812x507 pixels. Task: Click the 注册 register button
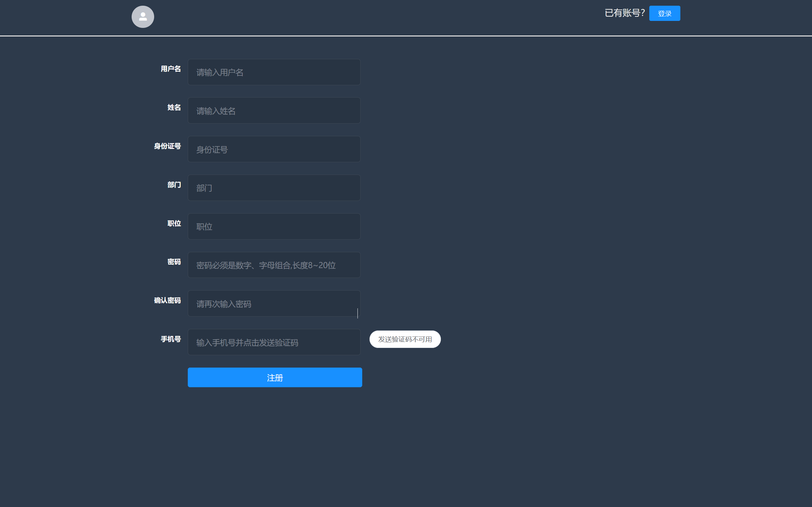pyautogui.click(x=274, y=378)
